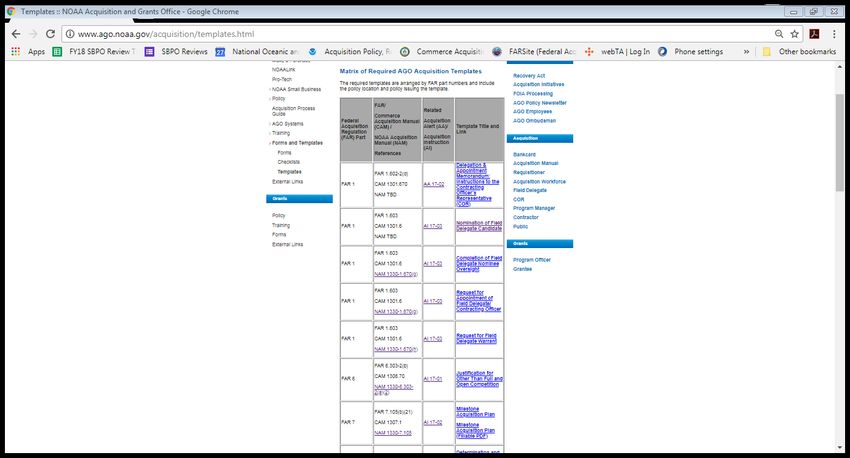Open Training under left Grants section
Viewport: 850px width, 458px height.
281,225
